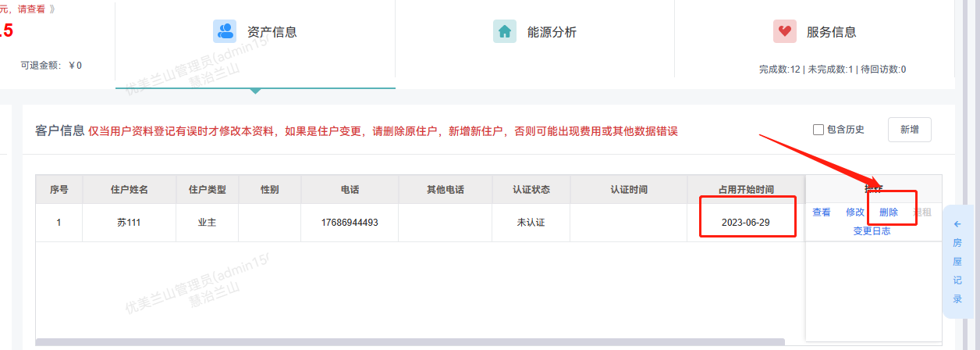Click 修改 for resident 苏111

(855, 212)
